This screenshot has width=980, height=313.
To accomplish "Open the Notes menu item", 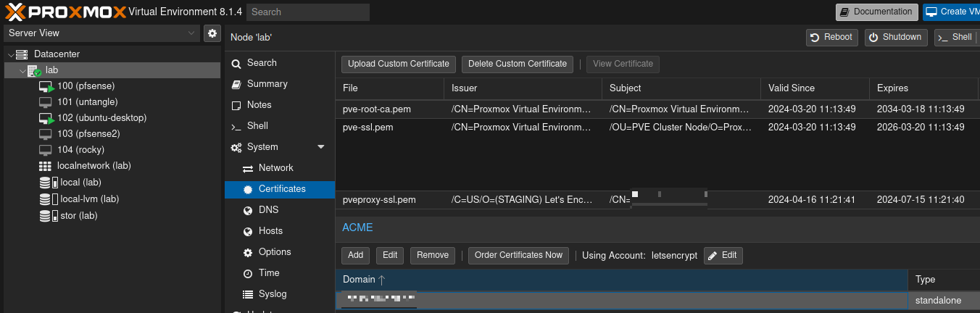I will coord(280,105).
